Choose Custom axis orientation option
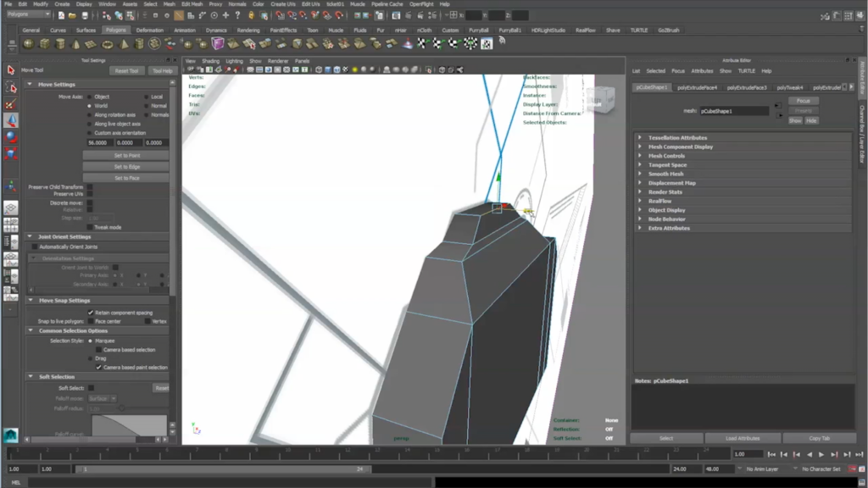The width and height of the screenshot is (868, 488). coord(89,133)
